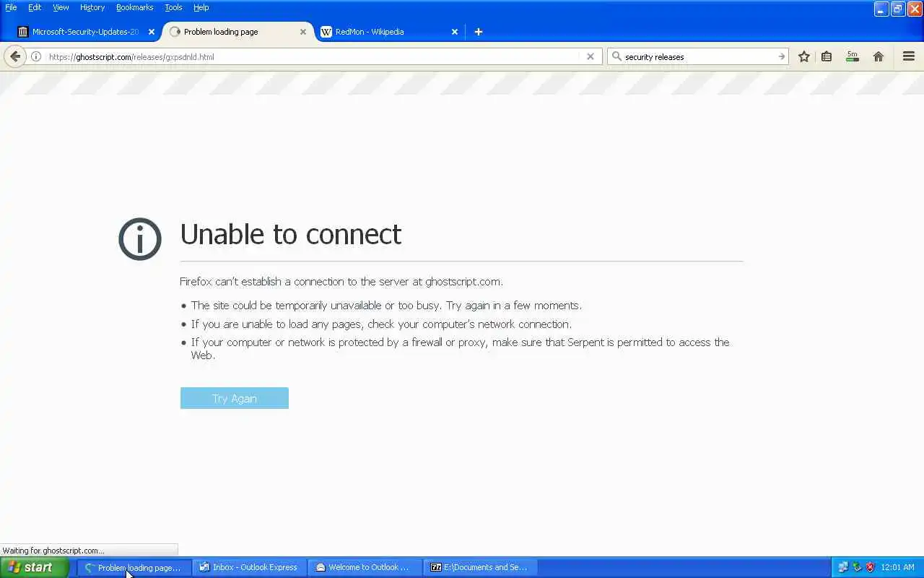The image size is (924, 578).
Task: Click the Try Again button
Action: (235, 398)
